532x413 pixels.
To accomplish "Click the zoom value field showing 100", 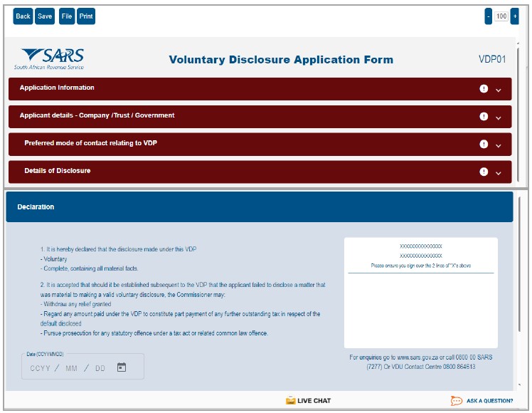I will tap(501, 16).
